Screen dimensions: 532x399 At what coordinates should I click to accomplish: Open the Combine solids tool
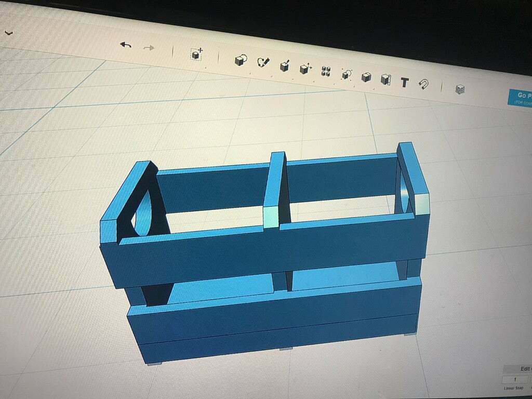[x=366, y=77]
